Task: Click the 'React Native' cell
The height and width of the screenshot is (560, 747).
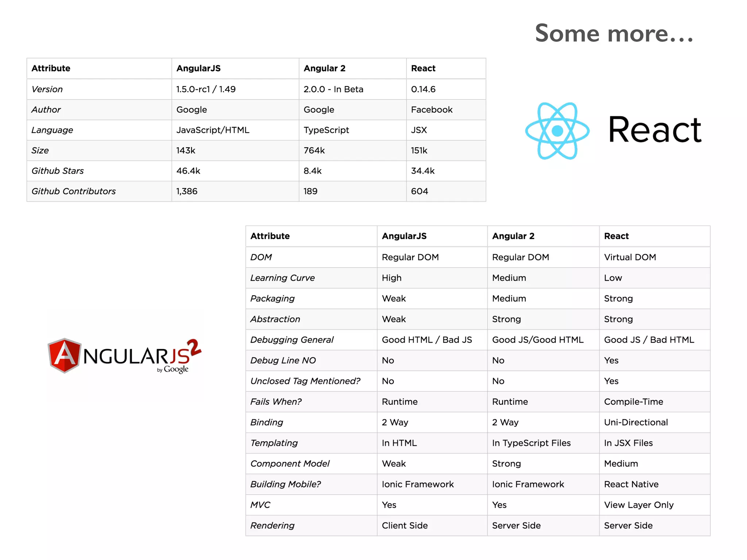Action: coord(631,484)
